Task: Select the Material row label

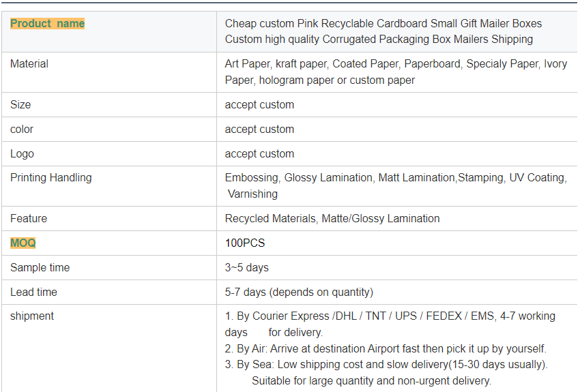Action: pos(29,64)
